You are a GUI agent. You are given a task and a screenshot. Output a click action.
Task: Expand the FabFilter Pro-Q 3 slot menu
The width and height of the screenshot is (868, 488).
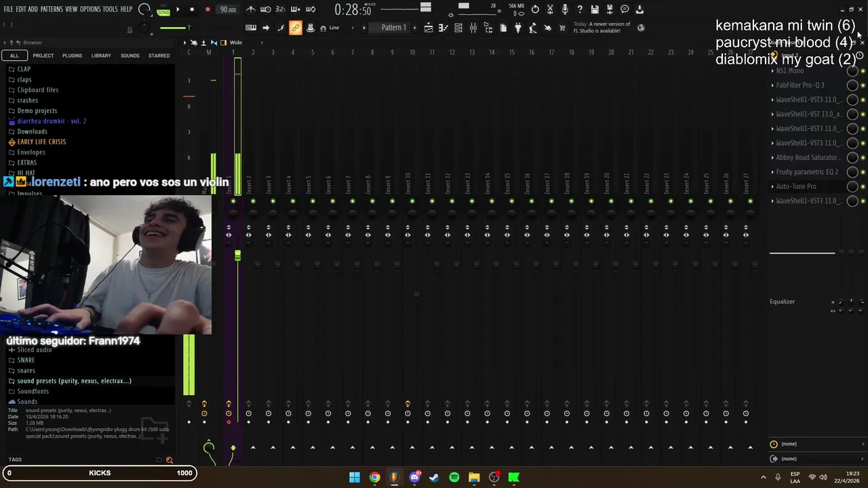[x=772, y=85]
